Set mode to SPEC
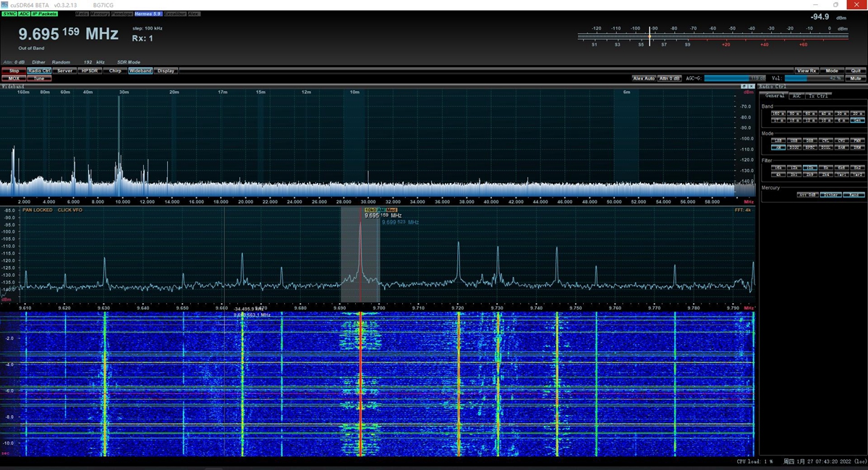Screen dimensions: 868x470 [x=810, y=147]
